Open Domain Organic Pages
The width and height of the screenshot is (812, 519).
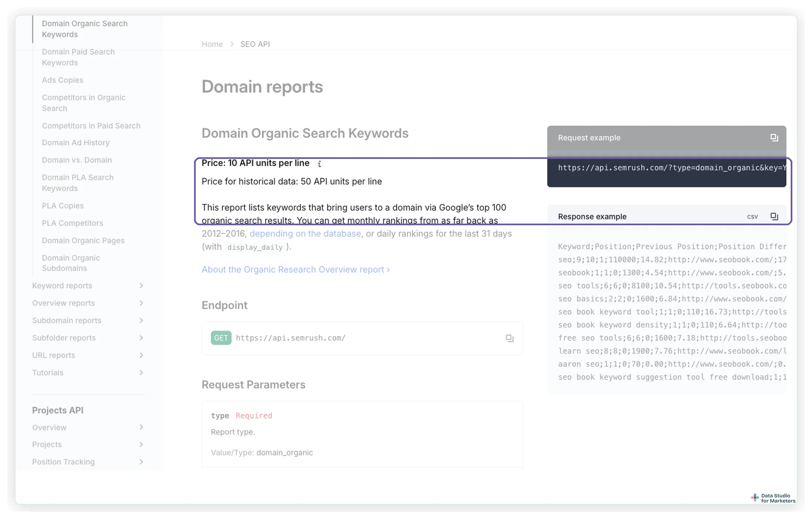83,240
